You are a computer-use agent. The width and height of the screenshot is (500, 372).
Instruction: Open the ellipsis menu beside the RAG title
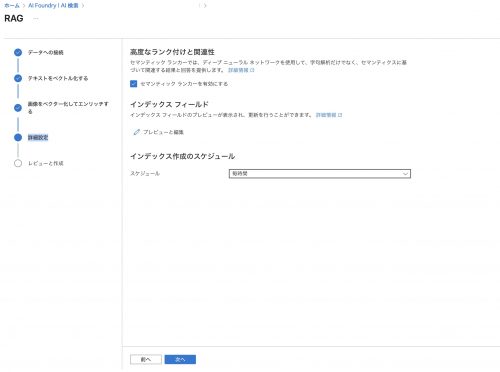[x=36, y=19]
